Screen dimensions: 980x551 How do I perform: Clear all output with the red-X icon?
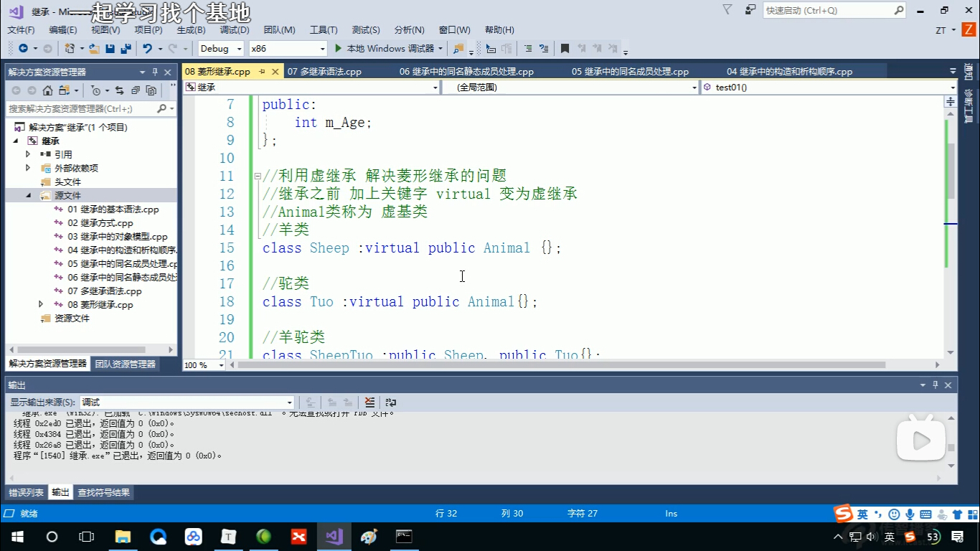pos(369,402)
